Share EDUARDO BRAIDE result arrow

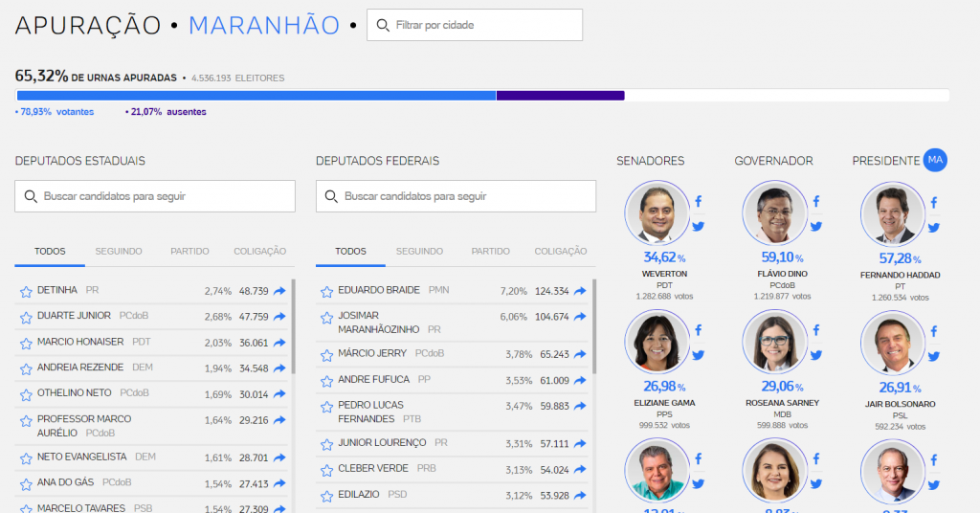(580, 291)
